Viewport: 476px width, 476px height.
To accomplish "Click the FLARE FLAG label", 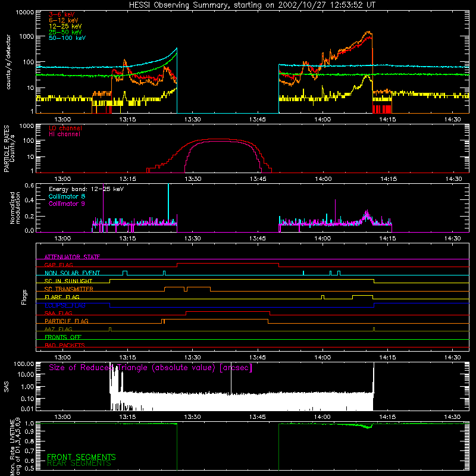I will (x=62, y=297).
